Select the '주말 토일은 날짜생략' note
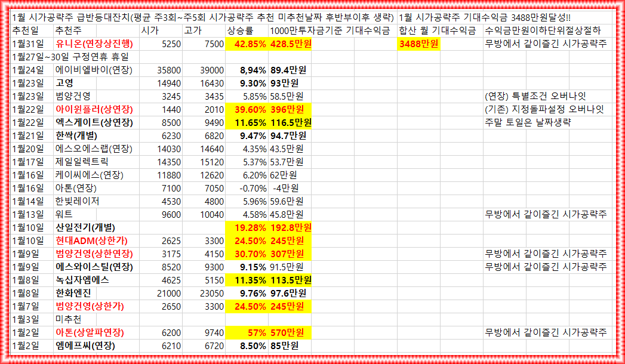Screen dimensions: 625x364 click(x=528, y=123)
